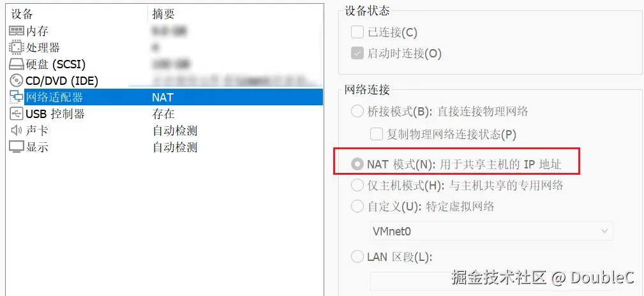Viewport: 644px width, 296px height.
Task: Select the network adapter (网络适配器) icon
Action: (x=17, y=98)
